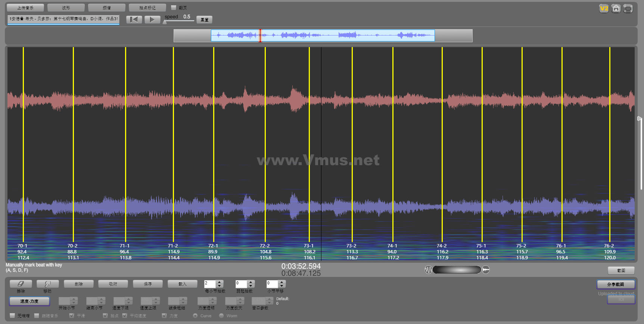Toggle fullscreen with the expand icon

pos(628,8)
